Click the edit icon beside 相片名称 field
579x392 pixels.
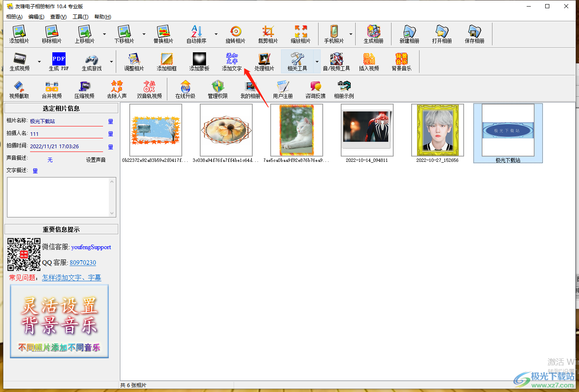coord(110,121)
